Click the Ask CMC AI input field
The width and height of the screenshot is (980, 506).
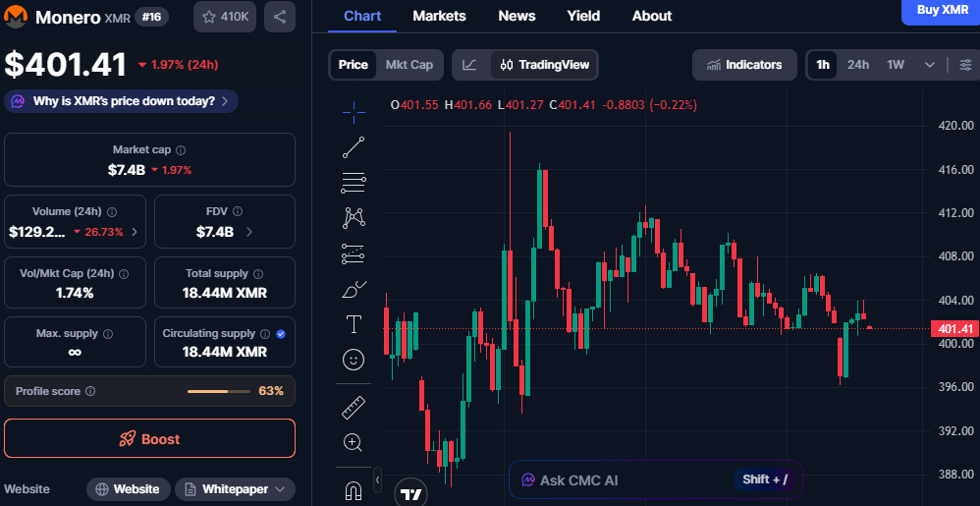pyautogui.click(x=619, y=479)
